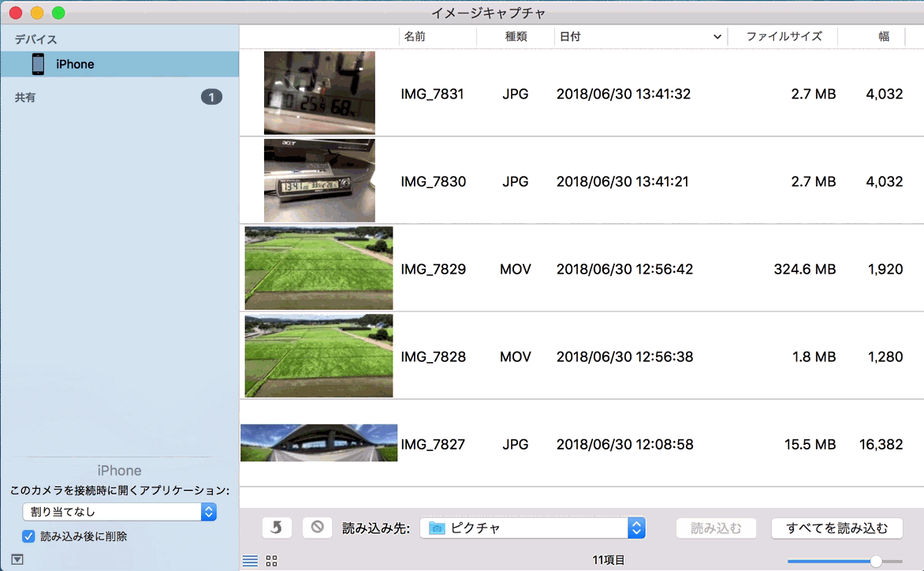Click the rotate counterclockwise icon
The image size is (924, 571).
[276, 528]
